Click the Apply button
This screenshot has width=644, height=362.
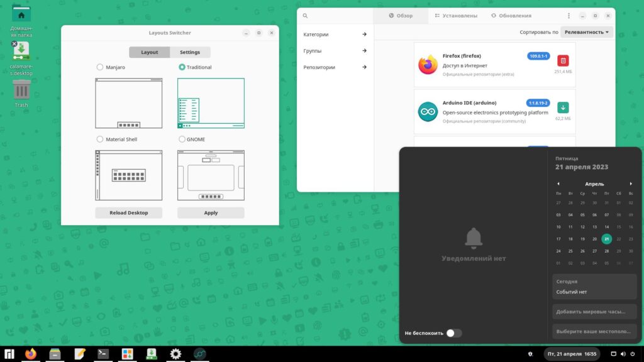click(x=211, y=213)
